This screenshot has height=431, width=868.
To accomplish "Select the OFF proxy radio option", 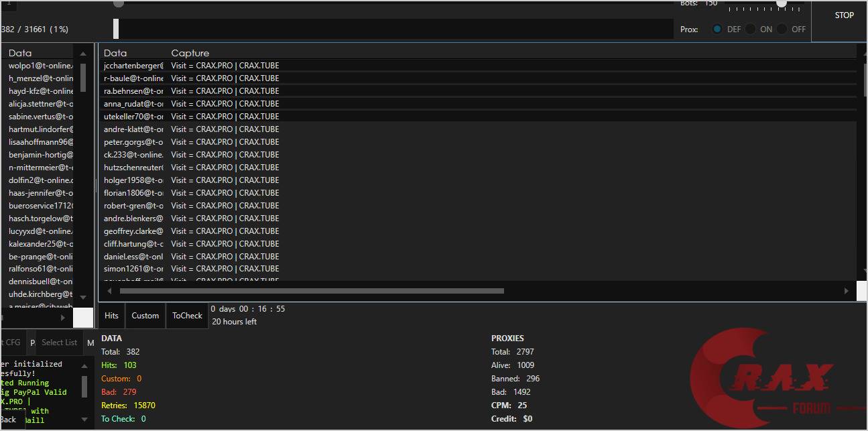I will tap(782, 29).
